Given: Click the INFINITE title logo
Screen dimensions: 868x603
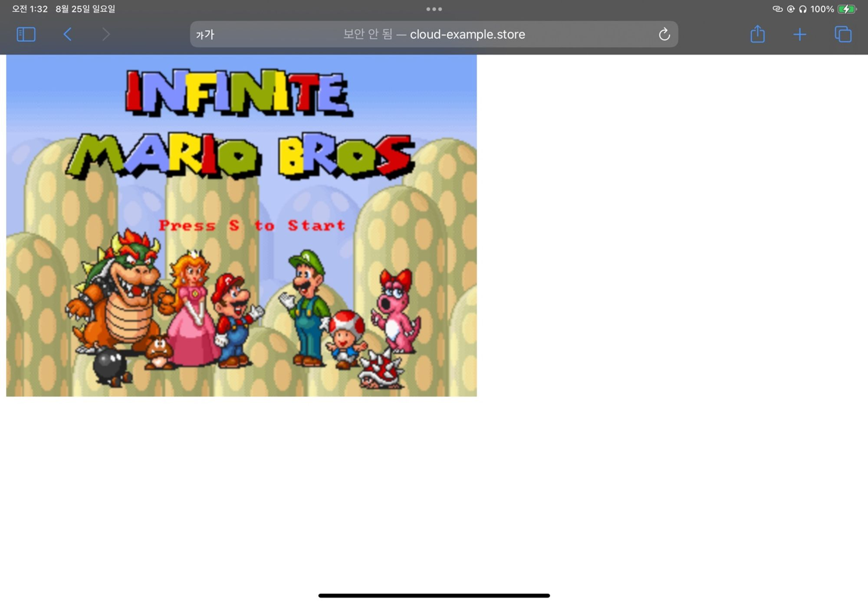Looking at the screenshot, I should click(x=239, y=92).
